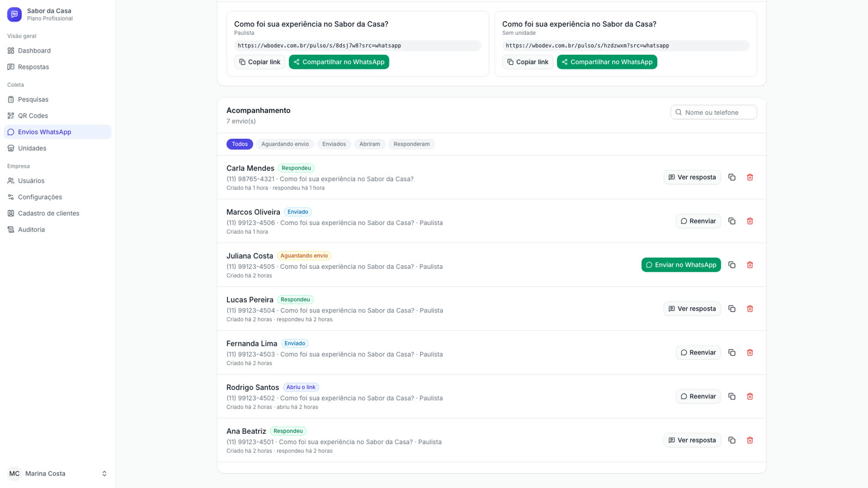This screenshot has width=868, height=488.
Task: Filter by Enviados
Action: [334, 144]
